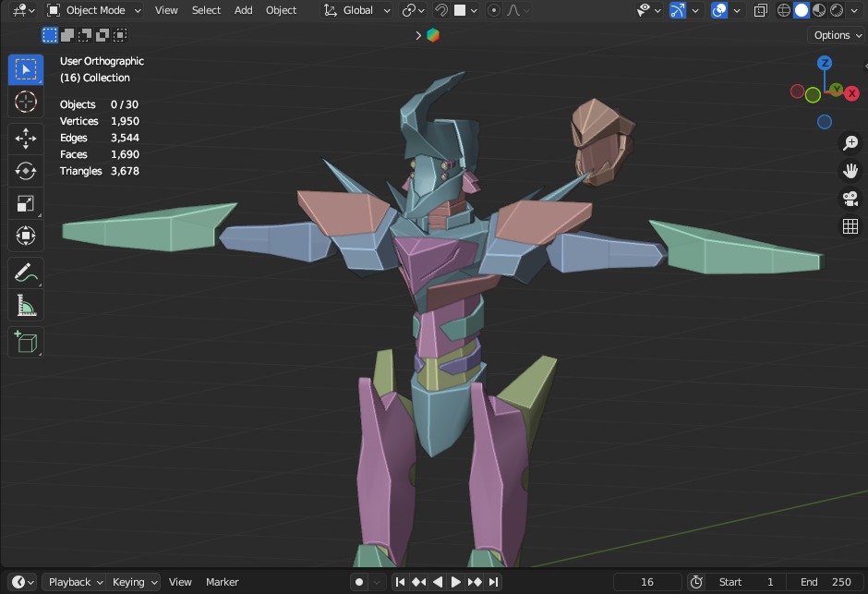Screen dimensions: 868x594
Task: Open the pivot point dropdown
Action: pyautogui.click(x=413, y=10)
